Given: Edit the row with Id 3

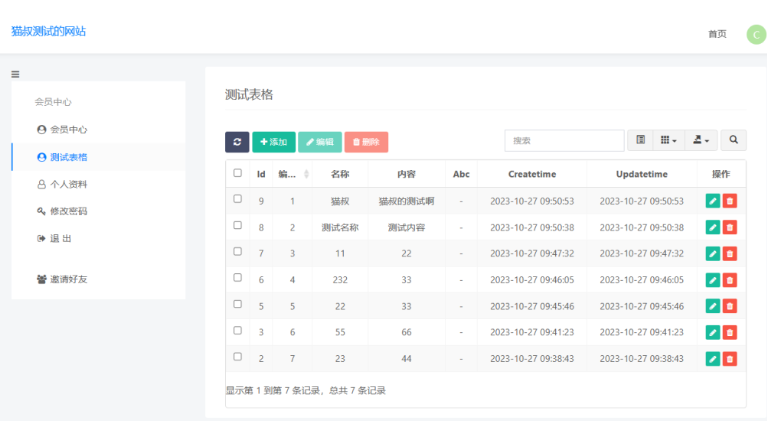Looking at the screenshot, I should click(713, 332).
